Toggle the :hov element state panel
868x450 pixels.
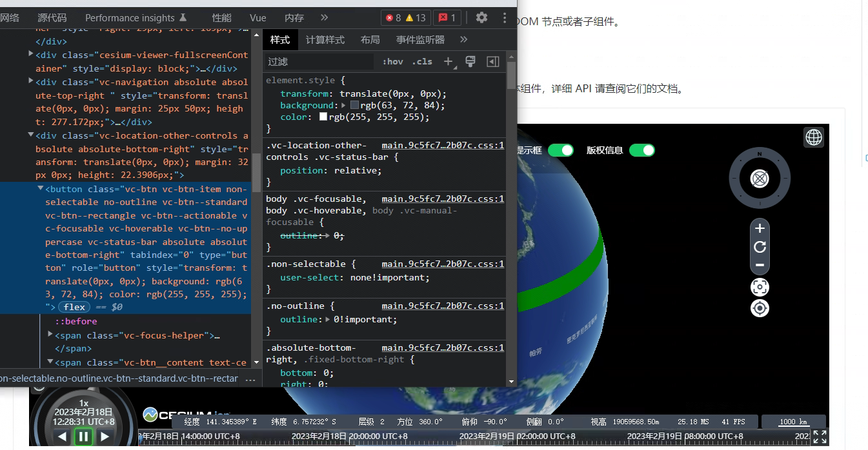click(392, 61)
